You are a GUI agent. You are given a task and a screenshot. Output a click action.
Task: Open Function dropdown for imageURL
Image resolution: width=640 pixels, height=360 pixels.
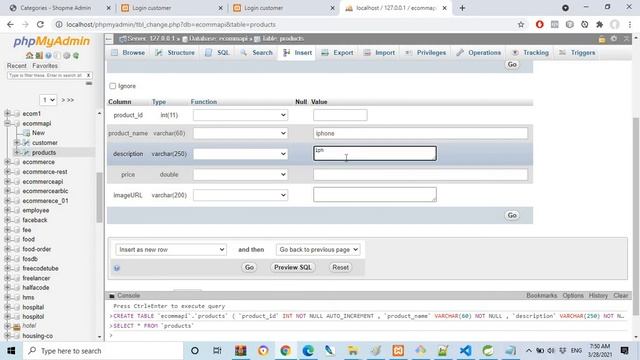tap(240, 195)
